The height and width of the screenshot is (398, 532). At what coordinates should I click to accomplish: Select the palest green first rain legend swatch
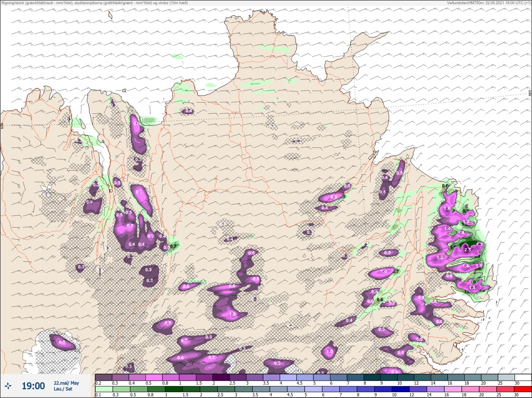tap(103, 389)
